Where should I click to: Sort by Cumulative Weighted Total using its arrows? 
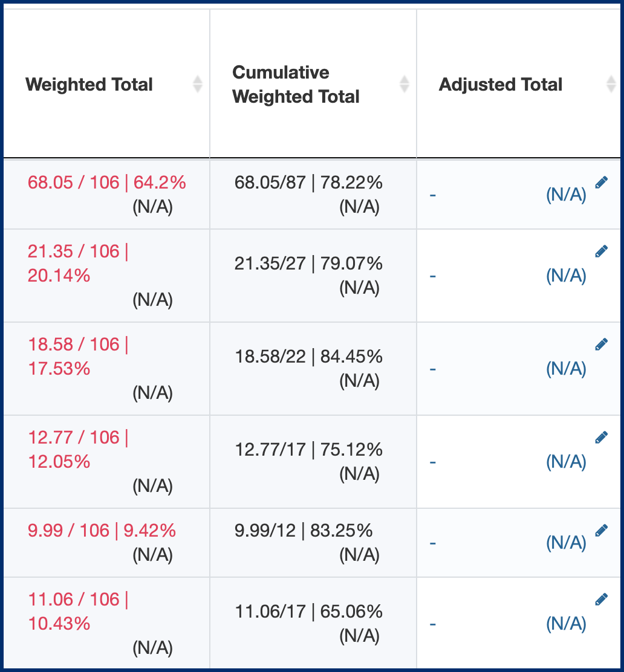coord(403,85)
